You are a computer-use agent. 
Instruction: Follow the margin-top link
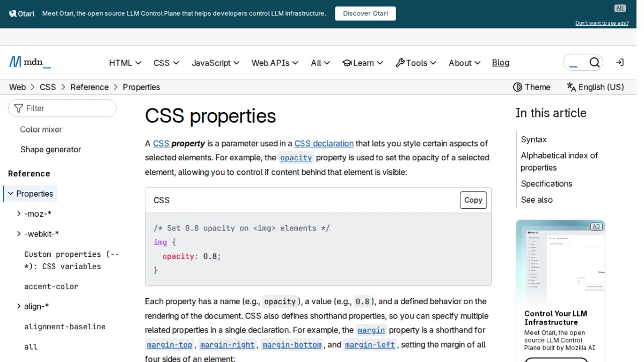point(170,345)
